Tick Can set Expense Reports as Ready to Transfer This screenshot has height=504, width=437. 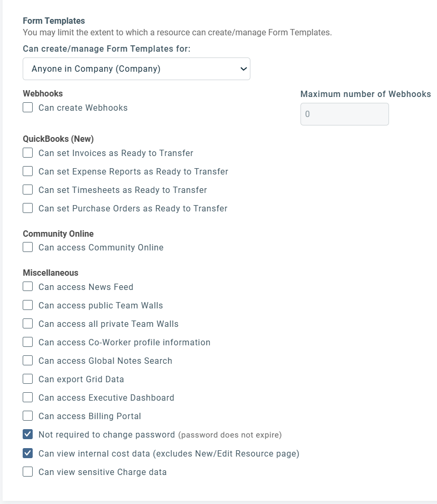28,172
